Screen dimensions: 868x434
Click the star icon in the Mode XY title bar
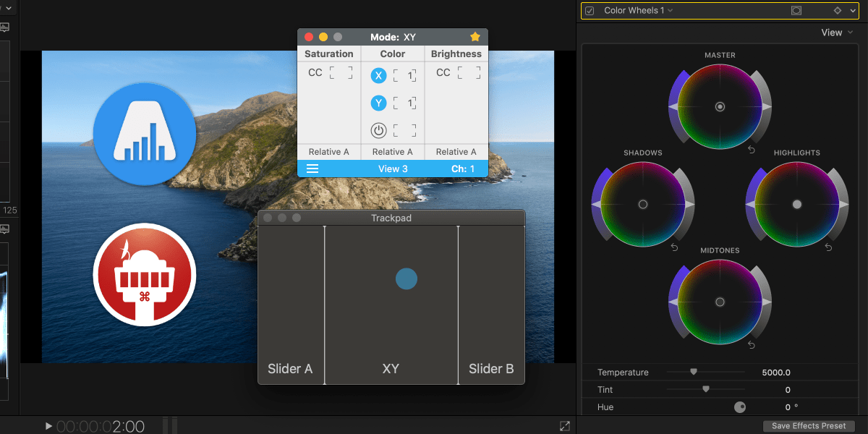point(475,36)
